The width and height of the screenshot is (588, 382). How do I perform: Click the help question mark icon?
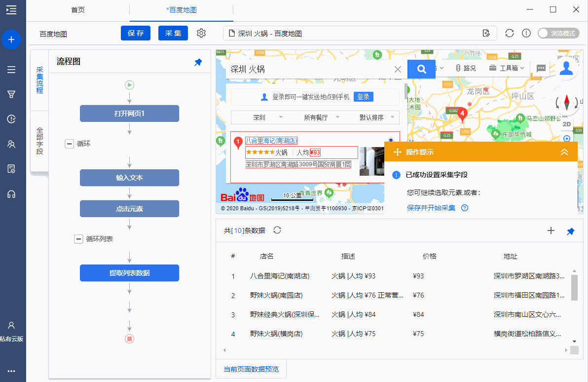tap(465, 208)
